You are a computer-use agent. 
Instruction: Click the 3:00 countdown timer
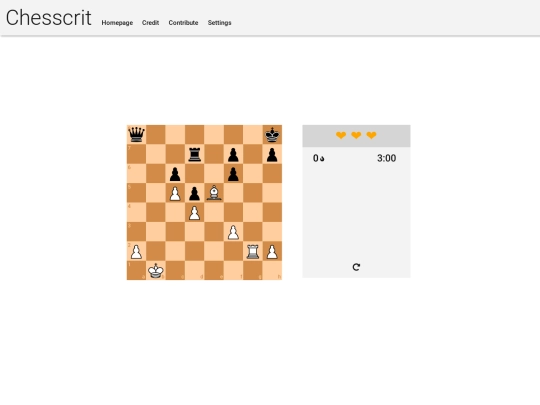coord(386,158)
